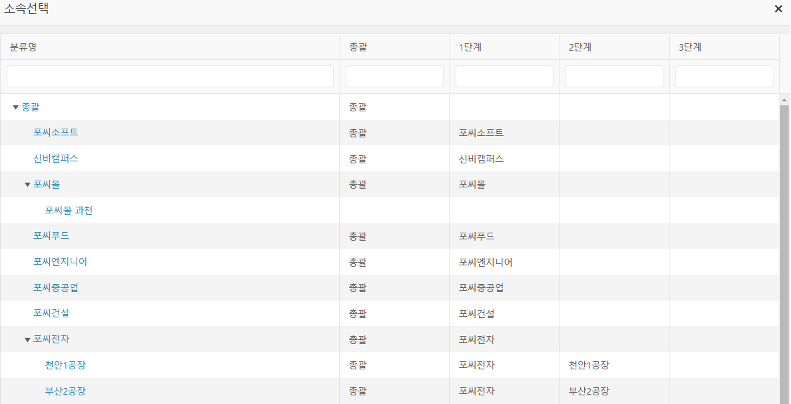Choose 포씨몰 과천 sub-item
The height and width of the screenshot is (404, 791).
[x=69, y=211]
